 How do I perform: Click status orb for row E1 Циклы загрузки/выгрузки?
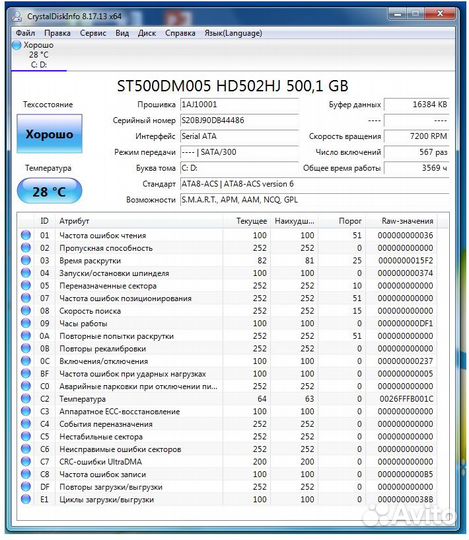(26, 499)
